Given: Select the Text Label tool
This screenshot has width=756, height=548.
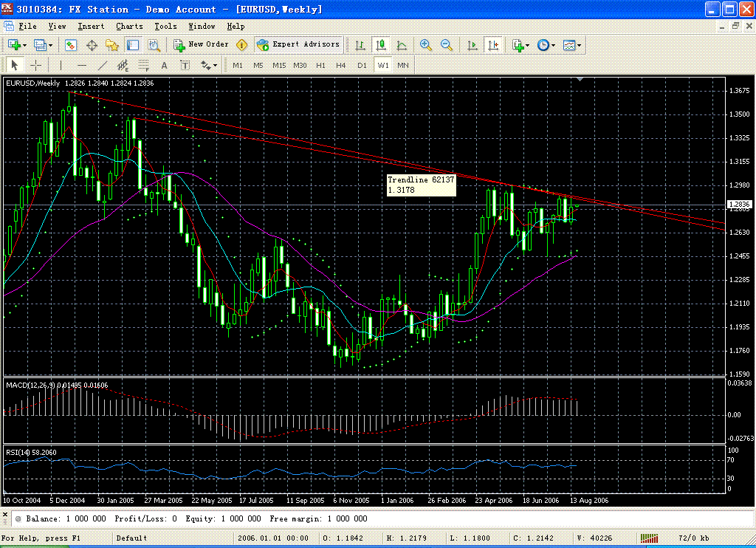Looking at the screenshot, I should pos(185,65).
